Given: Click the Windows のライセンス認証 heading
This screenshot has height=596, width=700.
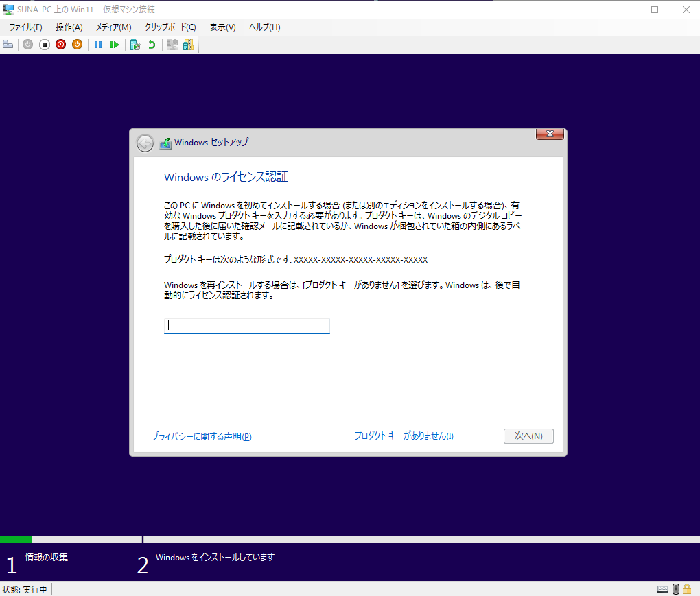Looking at the screenshot, I should tap(226, 177).
